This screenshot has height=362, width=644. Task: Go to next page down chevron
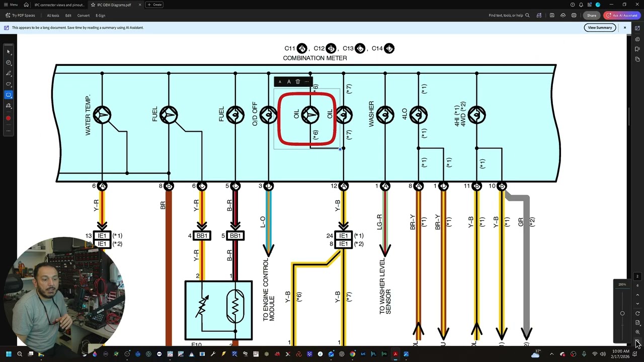(x=637, y=304)
